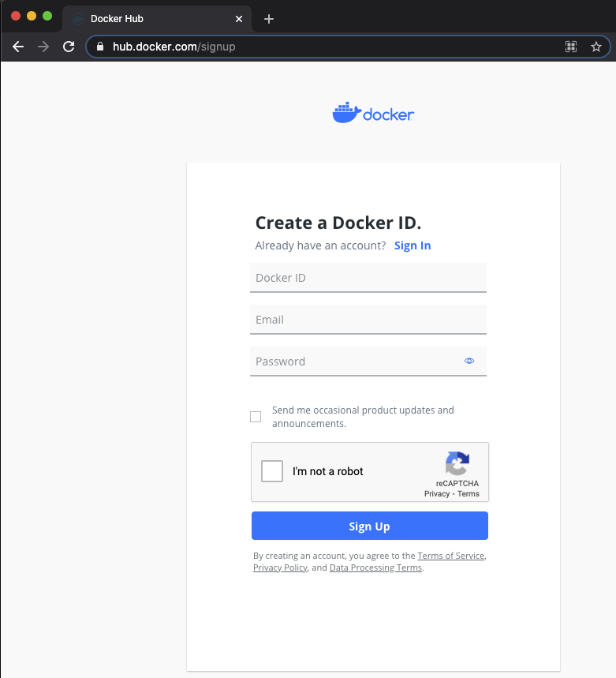Click the Create a Docker ID heading
The width and height of the screenshot is (616, 678).
(338, 223)
